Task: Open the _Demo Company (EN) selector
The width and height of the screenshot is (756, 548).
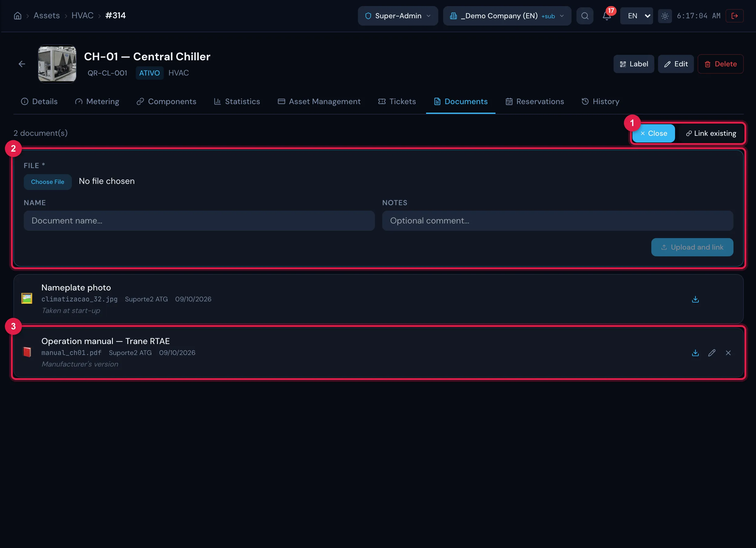Action: coord(507,16)
